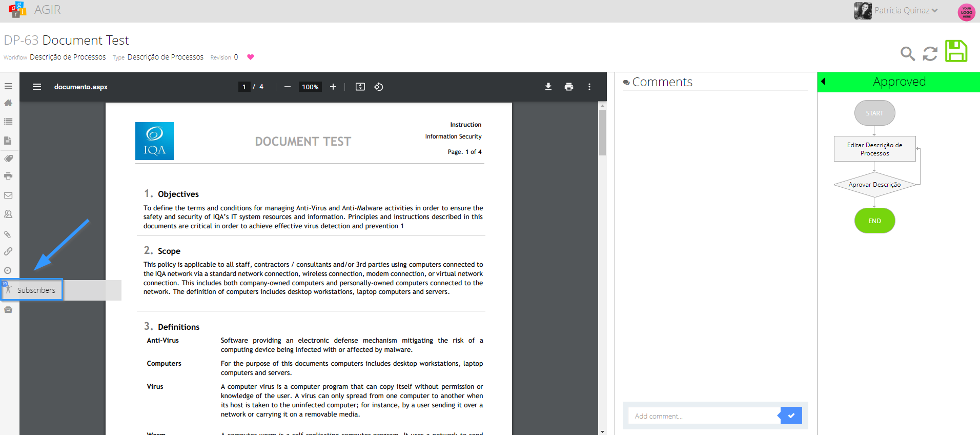Viewport: 980px width, 435px height.
Task: Click the AGIR app logo
Action: (x=17, y=9)
